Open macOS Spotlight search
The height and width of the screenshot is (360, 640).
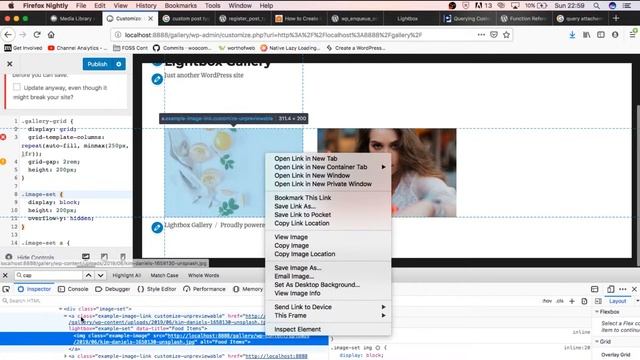[597, 6]
